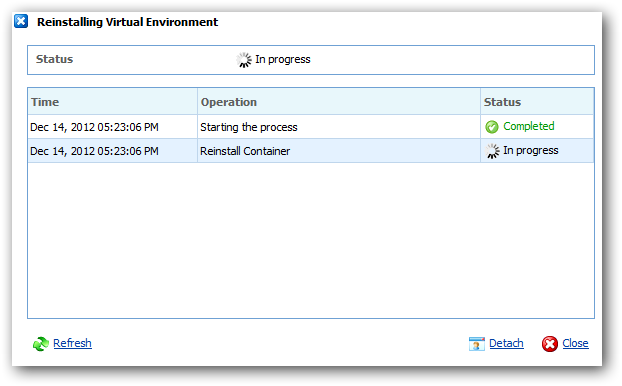Click the blue X icon in title
Image resolution: width=622 pixels, height=386 pixels.
pyautogui.click(x=21, y=21)
